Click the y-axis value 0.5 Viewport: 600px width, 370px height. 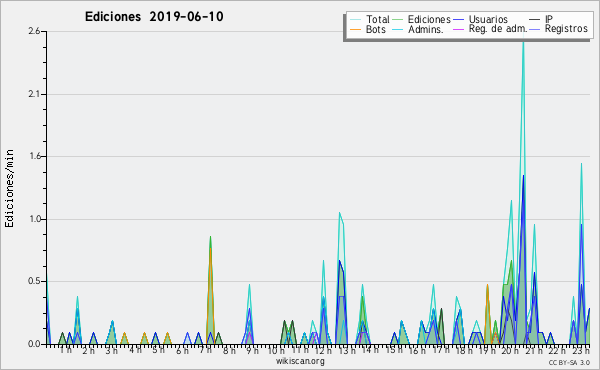(x=34, y=282)
